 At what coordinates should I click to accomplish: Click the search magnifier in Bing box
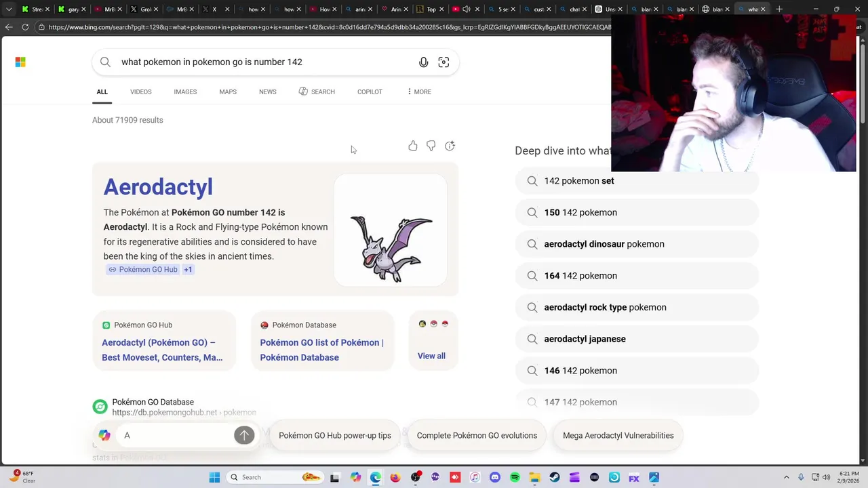click(x=105, y=62)
